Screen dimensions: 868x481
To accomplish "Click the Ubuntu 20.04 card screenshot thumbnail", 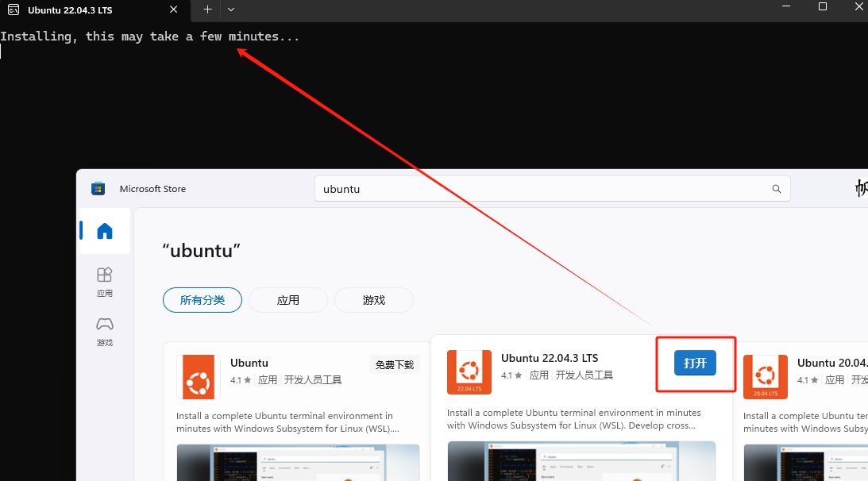I will (805, 462).
